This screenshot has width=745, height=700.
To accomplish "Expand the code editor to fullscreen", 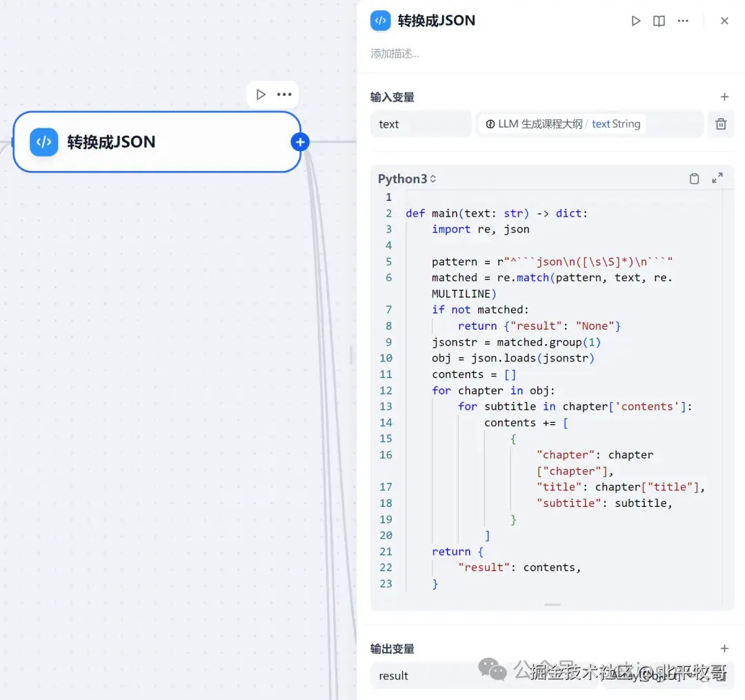I will coord(717,178).
